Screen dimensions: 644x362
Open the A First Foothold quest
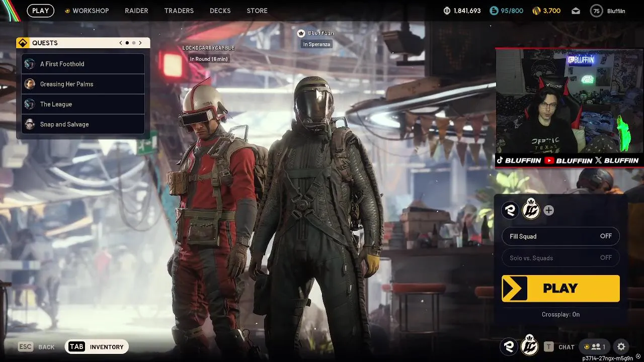(83, 64)
